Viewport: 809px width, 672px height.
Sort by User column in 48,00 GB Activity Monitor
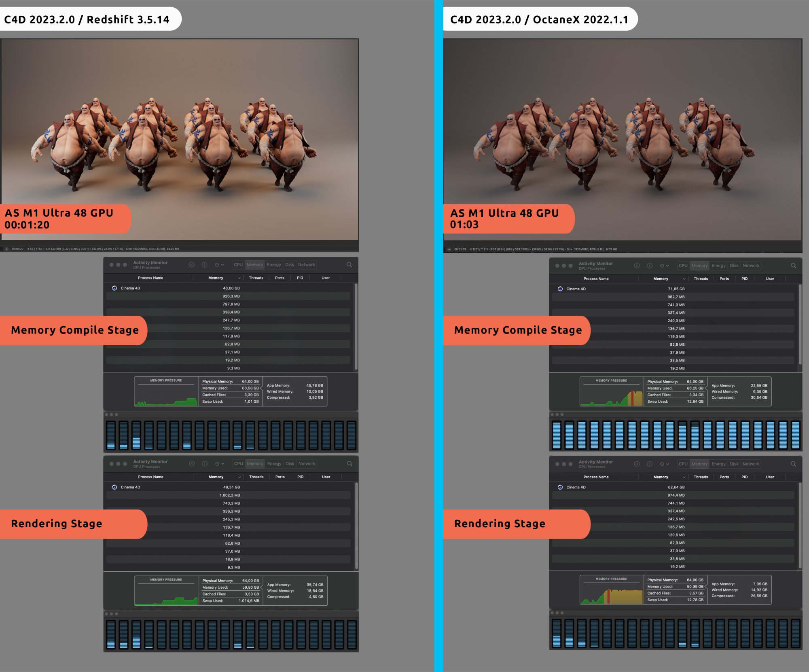[326, 278]
